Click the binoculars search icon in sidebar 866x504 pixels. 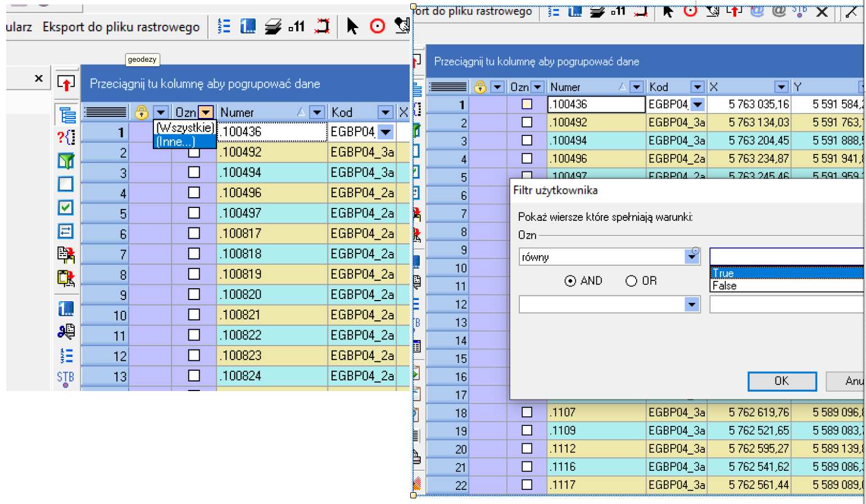(x=66, y=332)
